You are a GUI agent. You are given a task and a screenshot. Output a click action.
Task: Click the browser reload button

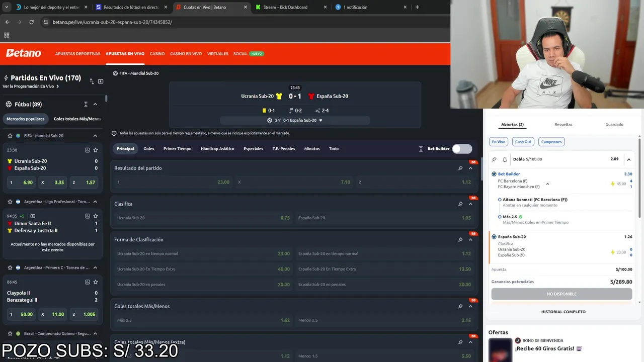coord(31,22)
